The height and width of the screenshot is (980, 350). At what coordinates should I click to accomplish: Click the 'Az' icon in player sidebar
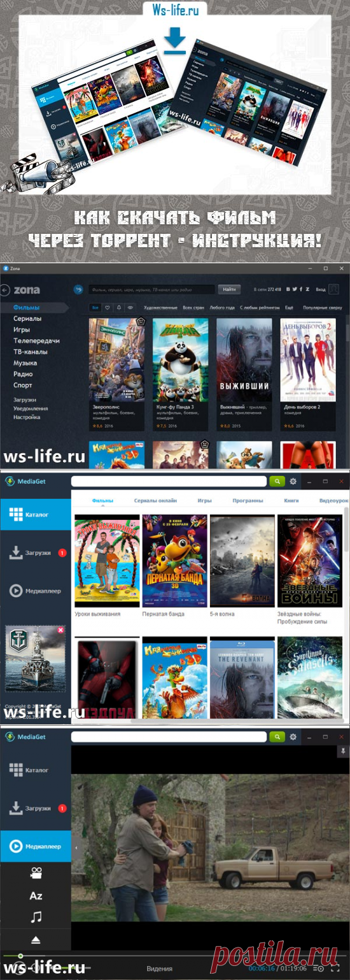point(36,895)
